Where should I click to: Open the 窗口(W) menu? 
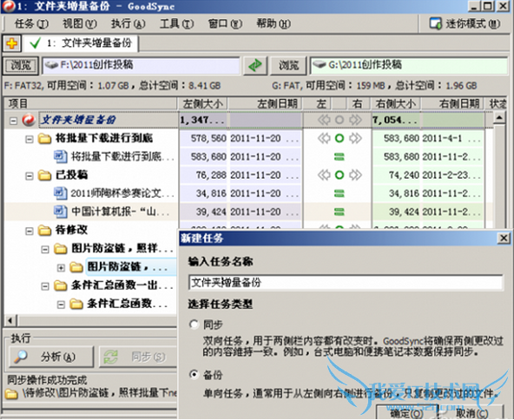click(225, 23)
